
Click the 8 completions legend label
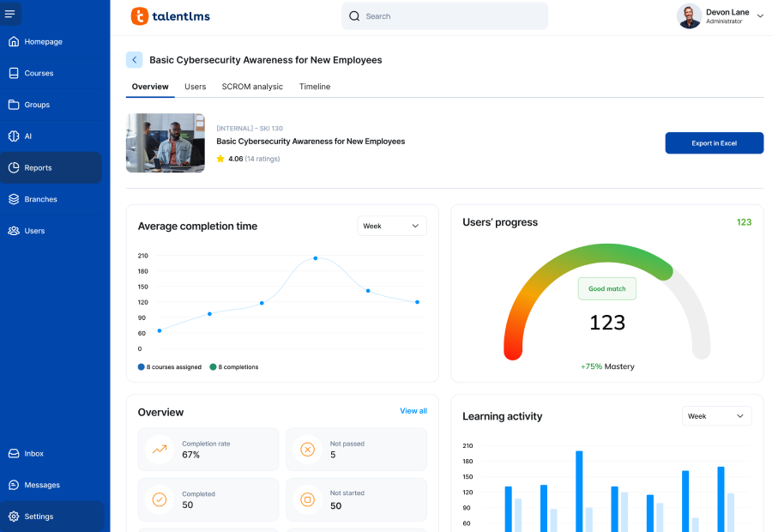pyautogui.click(x=238, y=367)
